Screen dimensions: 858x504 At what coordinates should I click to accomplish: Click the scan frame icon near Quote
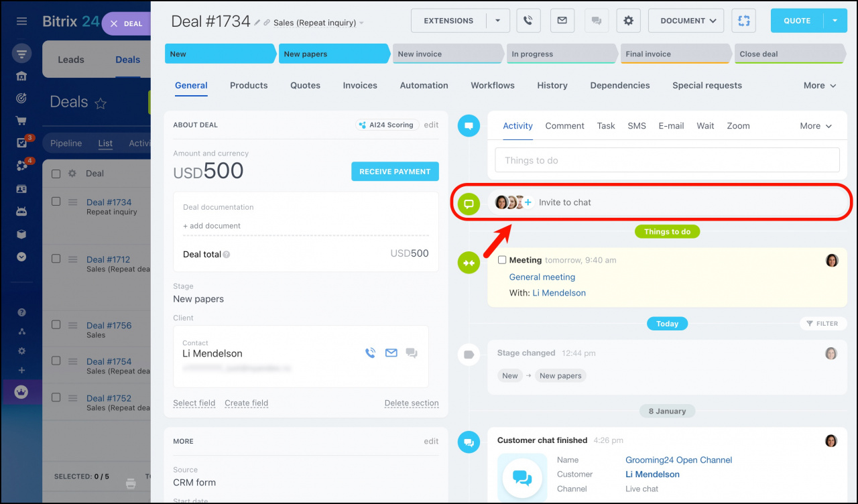pos(743,21)
